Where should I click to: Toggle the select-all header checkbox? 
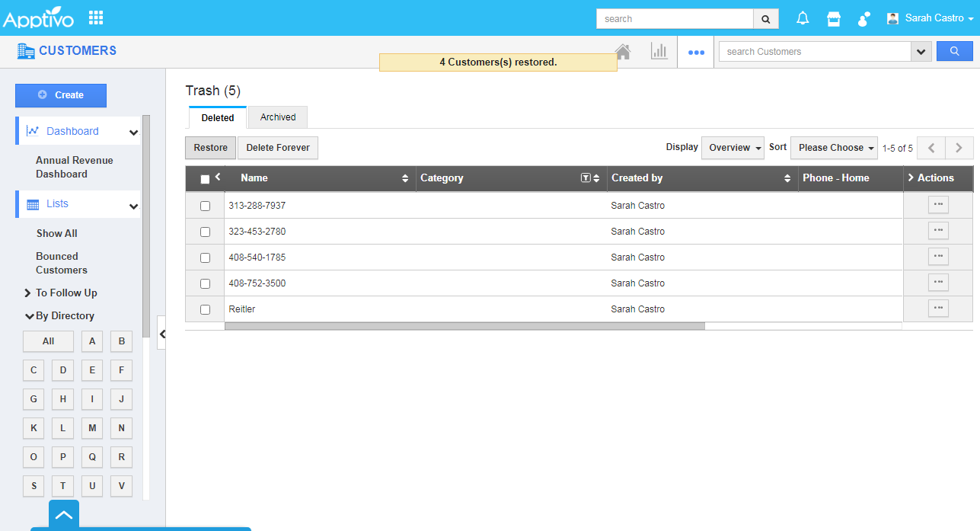tap(205, 179)
